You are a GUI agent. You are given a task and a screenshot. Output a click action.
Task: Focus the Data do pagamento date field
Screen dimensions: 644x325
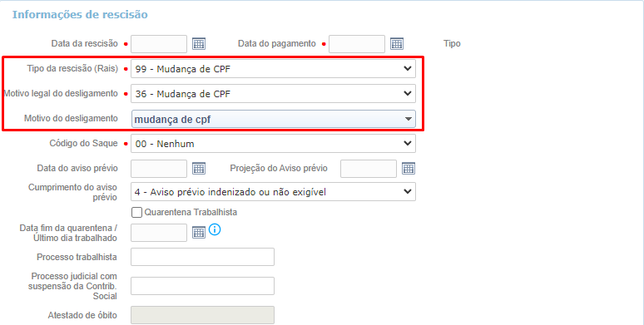pos(357,44)
